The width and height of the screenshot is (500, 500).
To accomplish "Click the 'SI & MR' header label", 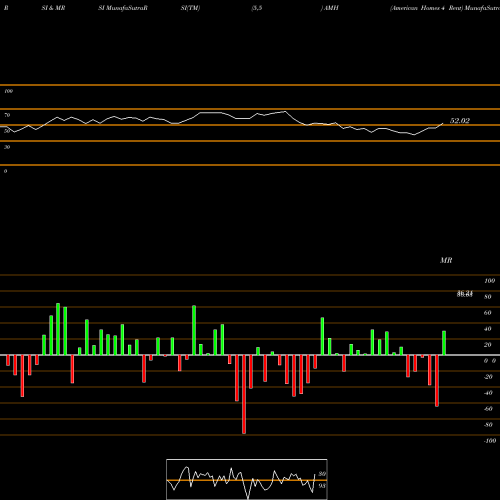I will (x=53, y=8).
